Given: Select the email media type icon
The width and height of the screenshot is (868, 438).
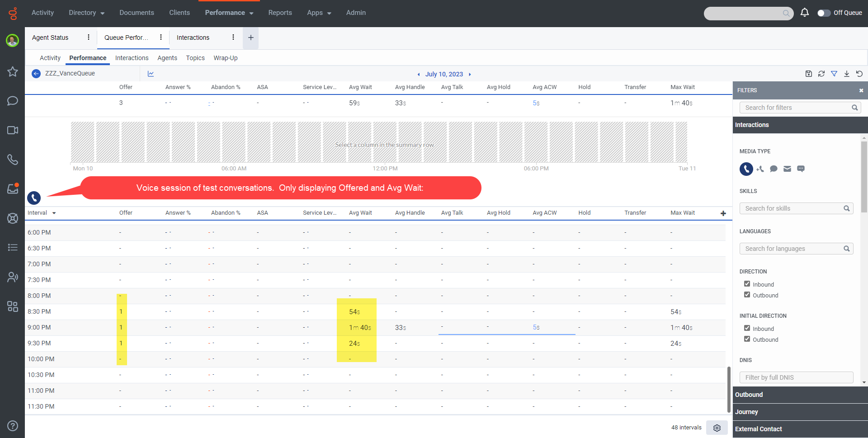Looking at the screenshot, I should pos(787,169).
